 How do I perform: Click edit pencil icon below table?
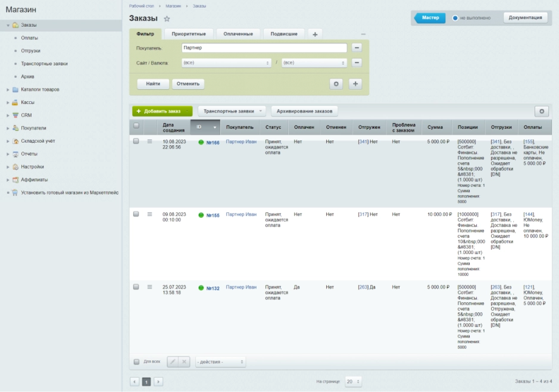pyautogui.click(x=173, y=362)
